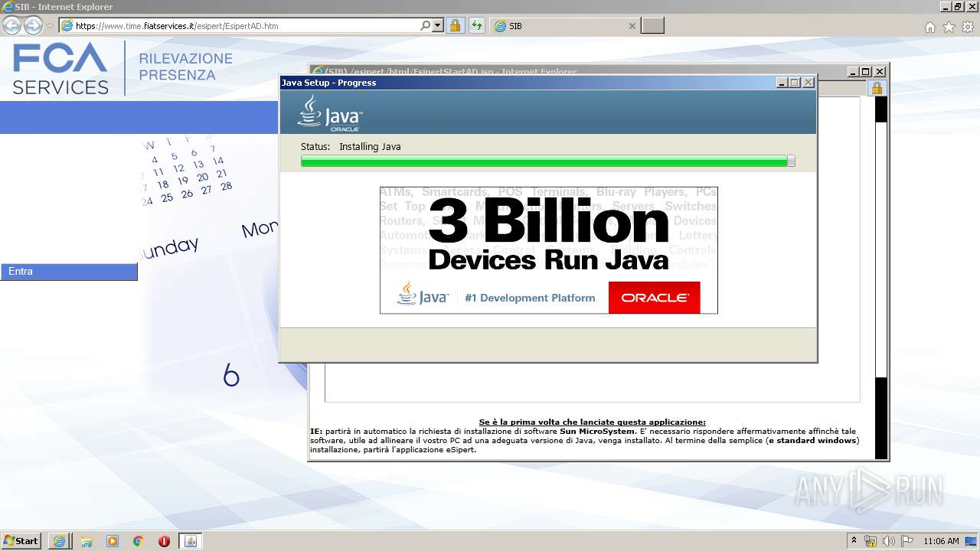This screenshot has height=551, width=980.
Task: Maximize the background SIB popup window
Action: (x=866, y=72)
